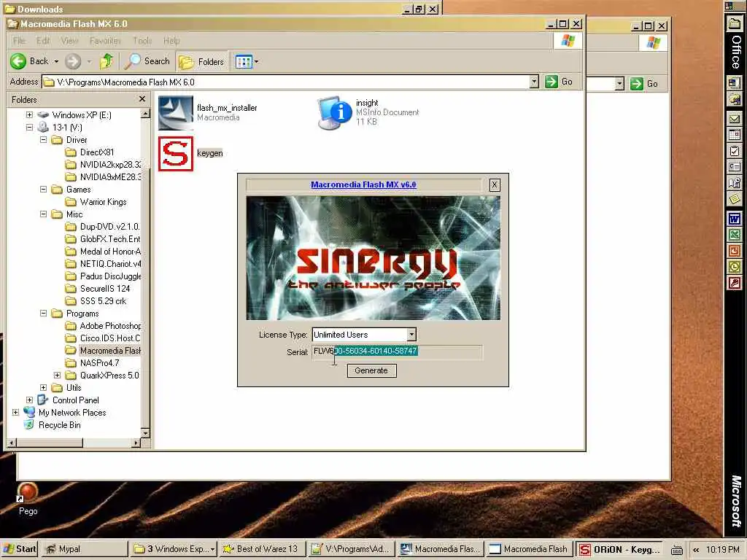Click New Contact card icon on Office bar
The width and height of the screenshot is (747, 560).
[735, 167]
